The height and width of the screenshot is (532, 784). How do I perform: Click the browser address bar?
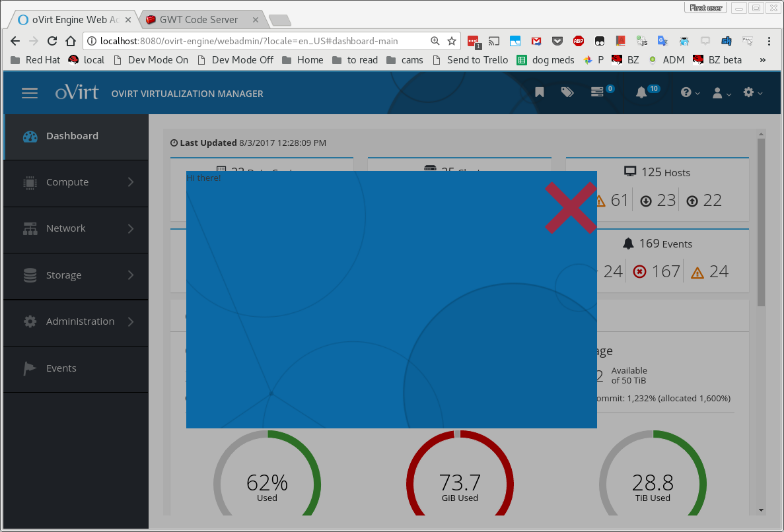[x=258, y=41]
